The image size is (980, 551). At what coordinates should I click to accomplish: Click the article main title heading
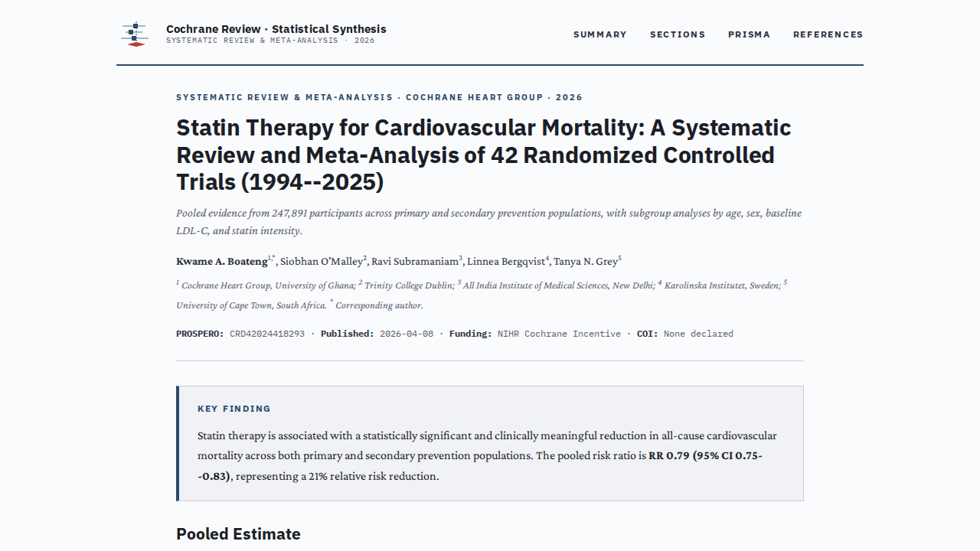coord(484,155)
